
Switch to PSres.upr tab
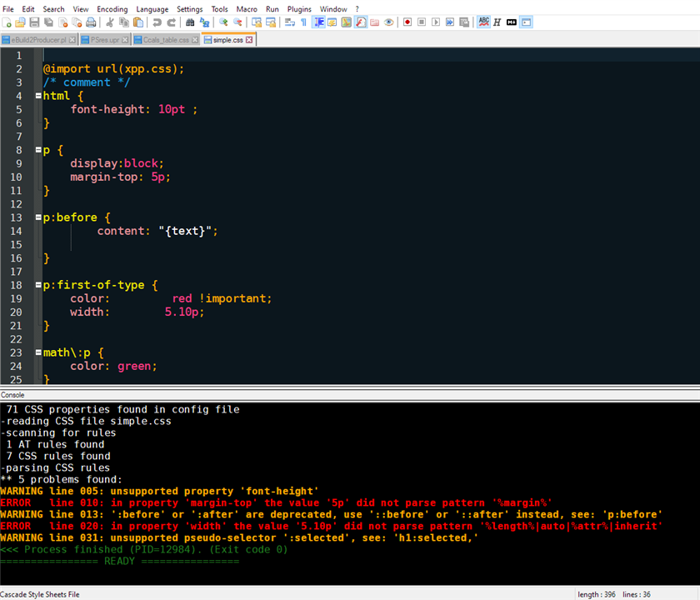105,40
